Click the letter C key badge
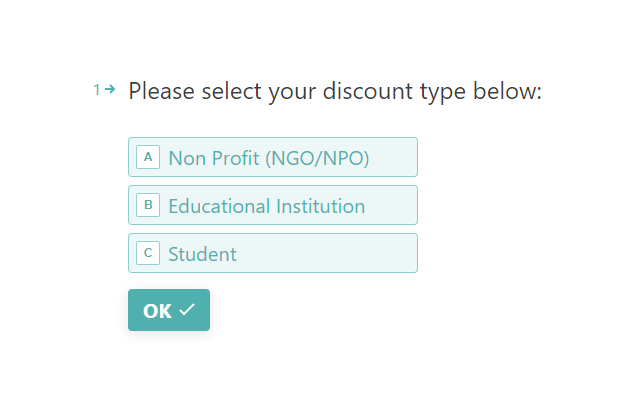The height and width of the screenshot is (395, 644). point(148,253)
